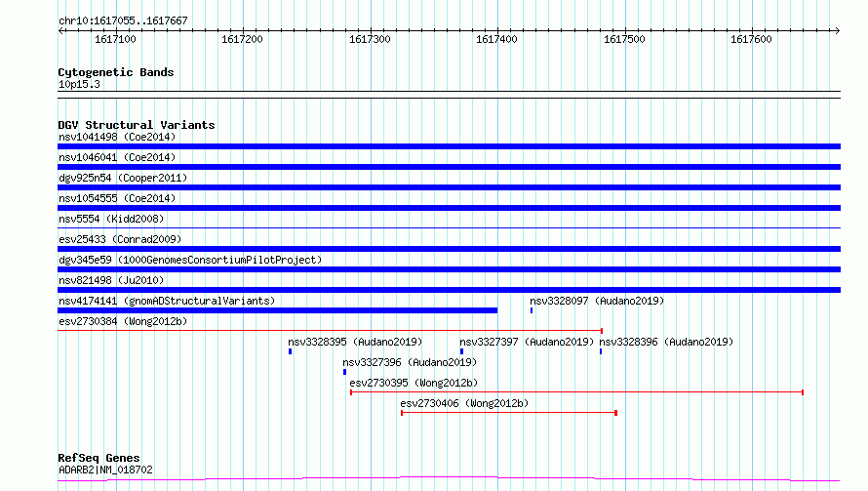The image size is (868, 491).
Task: Click the left arrow of the coordinate ruler
Action: coord(60,31)
